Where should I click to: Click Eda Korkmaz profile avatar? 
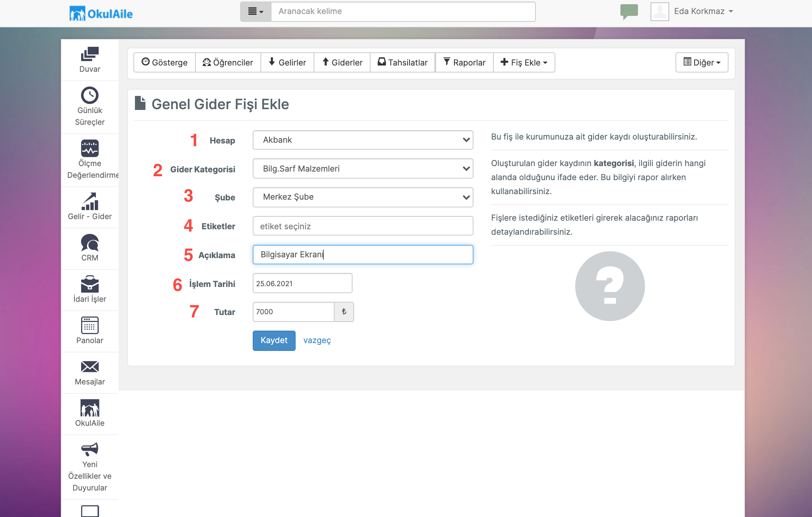pos(660,11)
